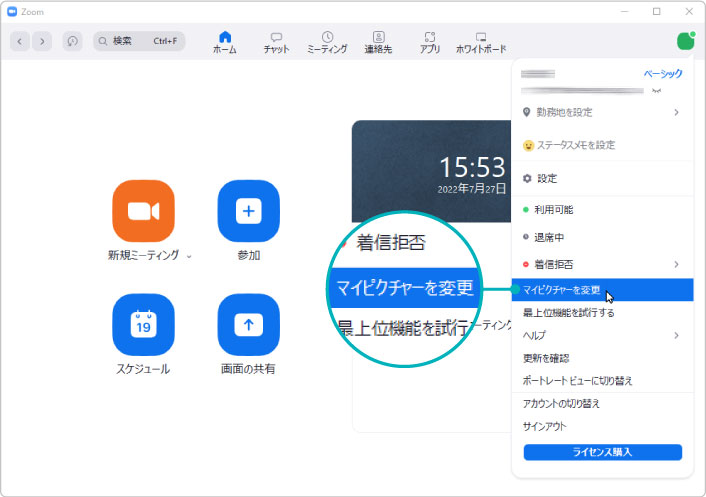Expand the Help submenu chevron

676,335
